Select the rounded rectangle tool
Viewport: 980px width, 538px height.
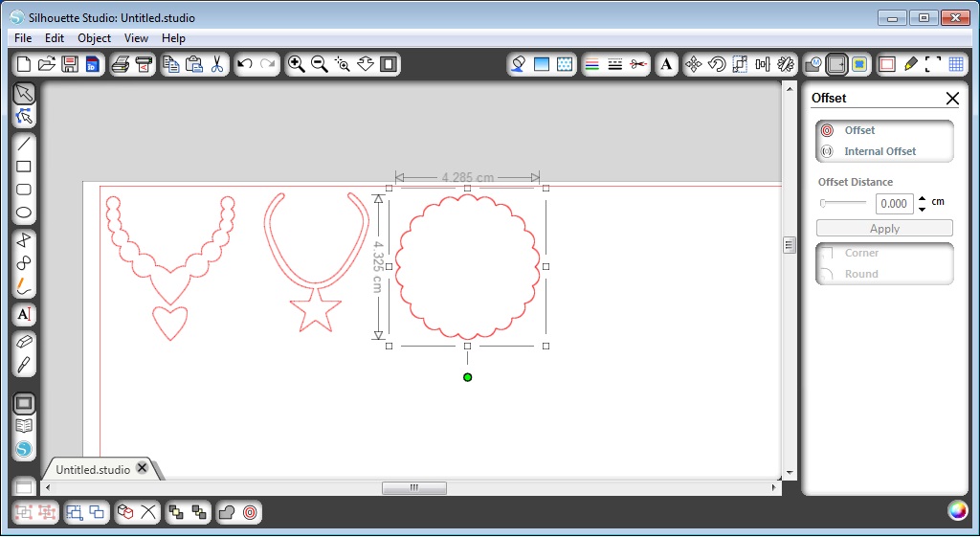(x=24, y=190)
